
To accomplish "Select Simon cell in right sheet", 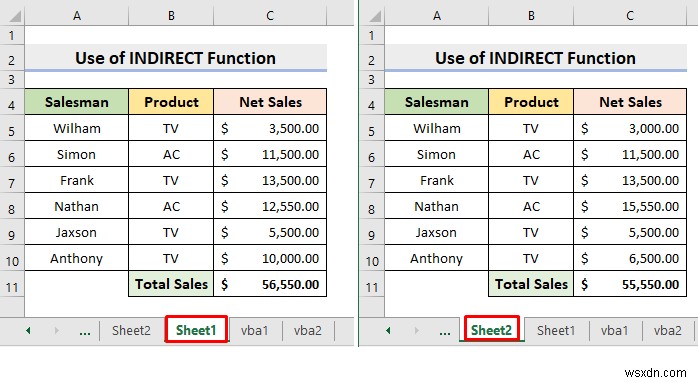I will 437,154.
